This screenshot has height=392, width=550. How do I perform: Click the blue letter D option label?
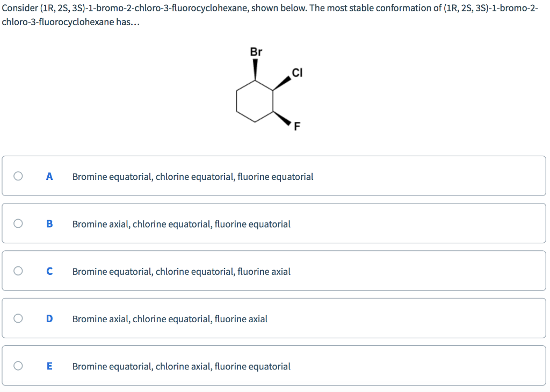pyautogui.click(x=49, y=318)
